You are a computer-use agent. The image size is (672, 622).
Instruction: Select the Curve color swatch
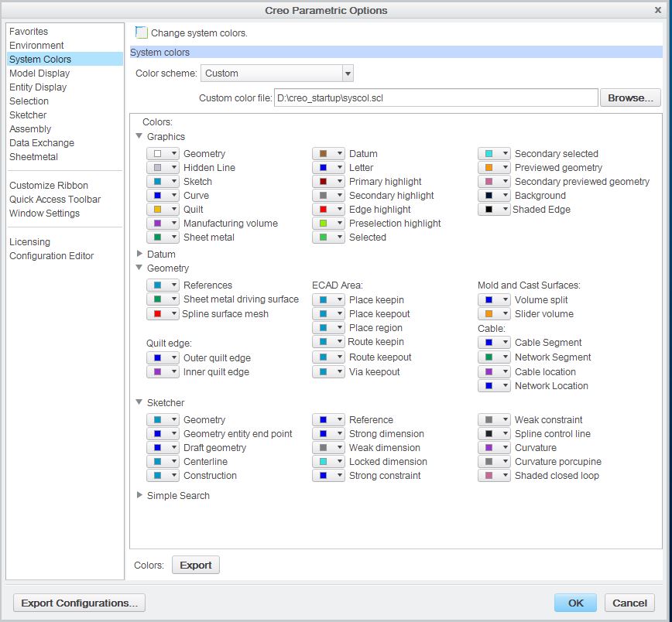[163, 195]
